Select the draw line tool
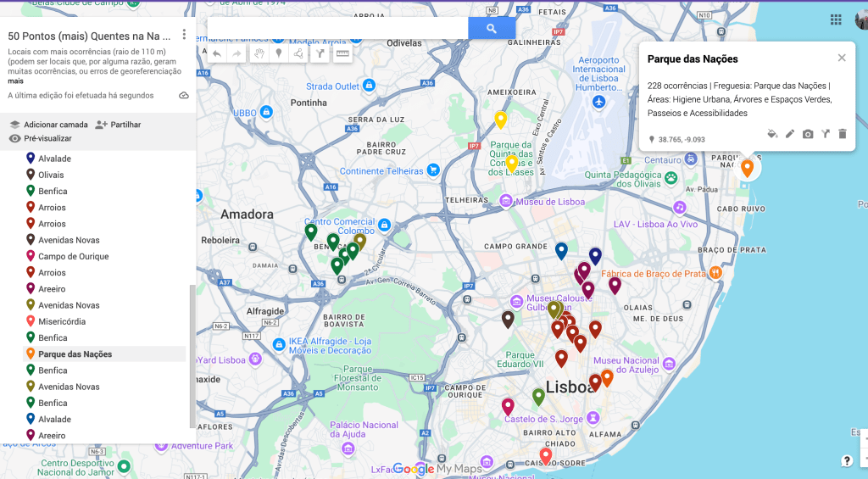The height and width of the screenshot is (479, 868). pyautogui.click(x=298, y=53)
